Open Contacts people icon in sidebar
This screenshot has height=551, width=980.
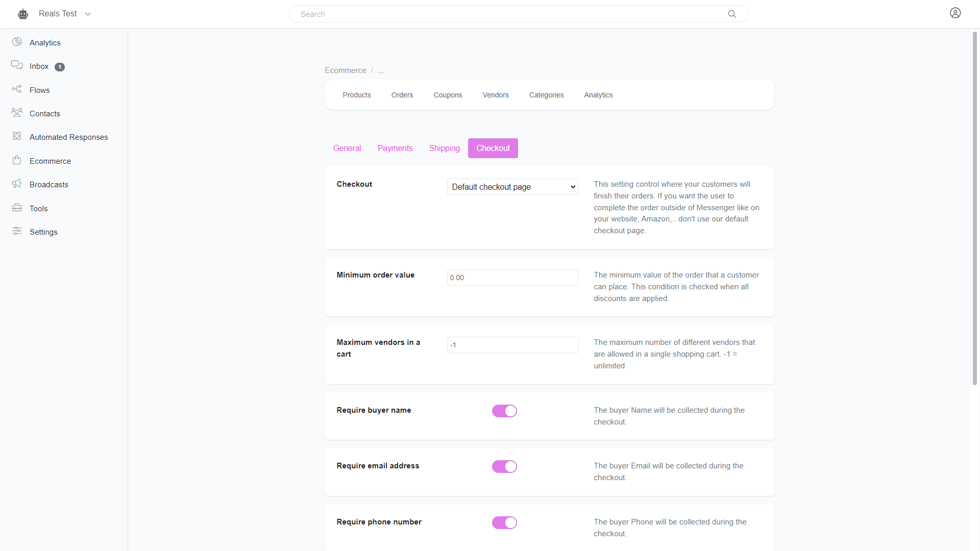point(17,113)
